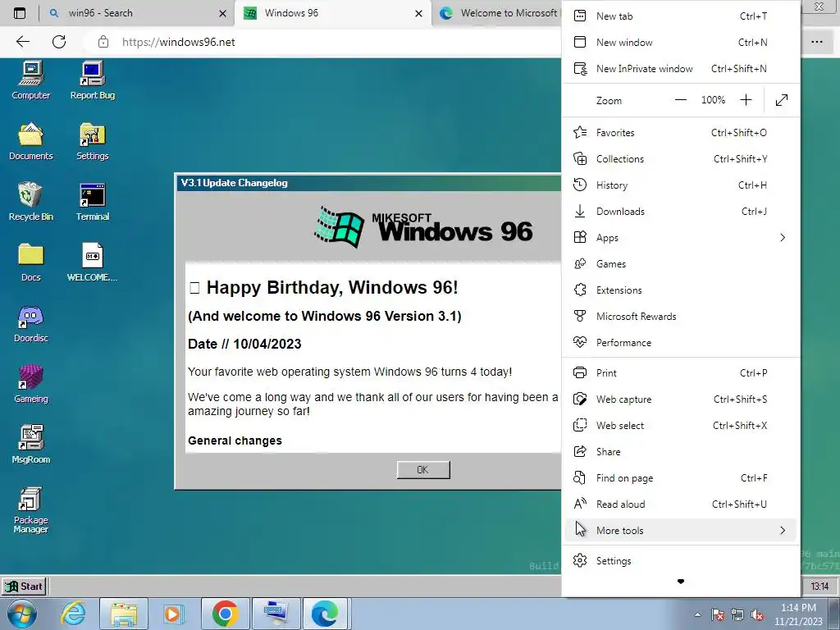Start Web capture from menu
Image resolution: width=840 pixels, height=630 pixels.
pos(681,399)
